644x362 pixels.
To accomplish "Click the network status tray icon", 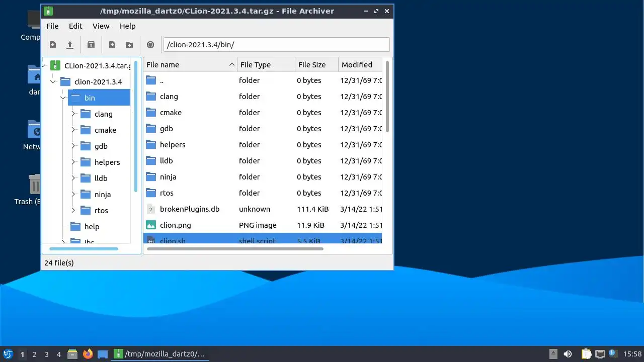I will (x=600, y=354).
